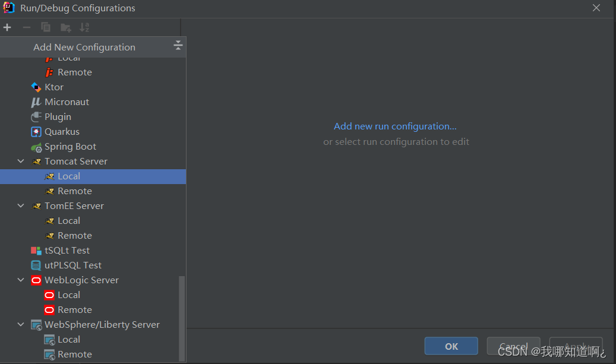Click the Tomcat Server label
The width and height of the screenshot is (616, 364).
[x=76, y=162]
